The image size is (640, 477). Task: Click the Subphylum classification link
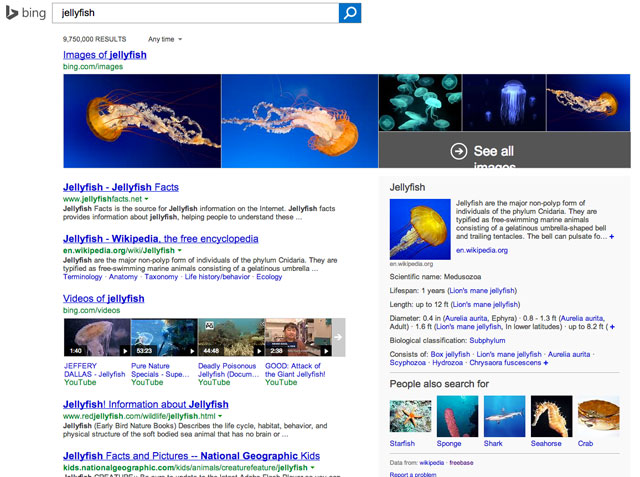click(x=487, y=340)
